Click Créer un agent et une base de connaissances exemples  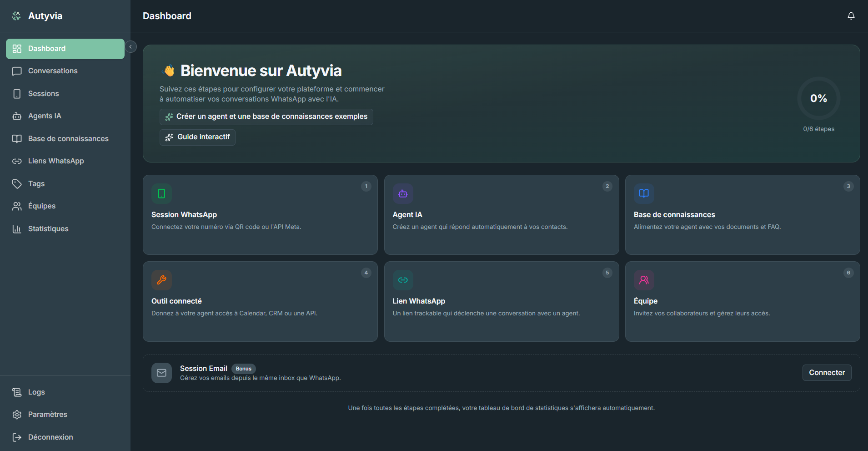point(266,117)
